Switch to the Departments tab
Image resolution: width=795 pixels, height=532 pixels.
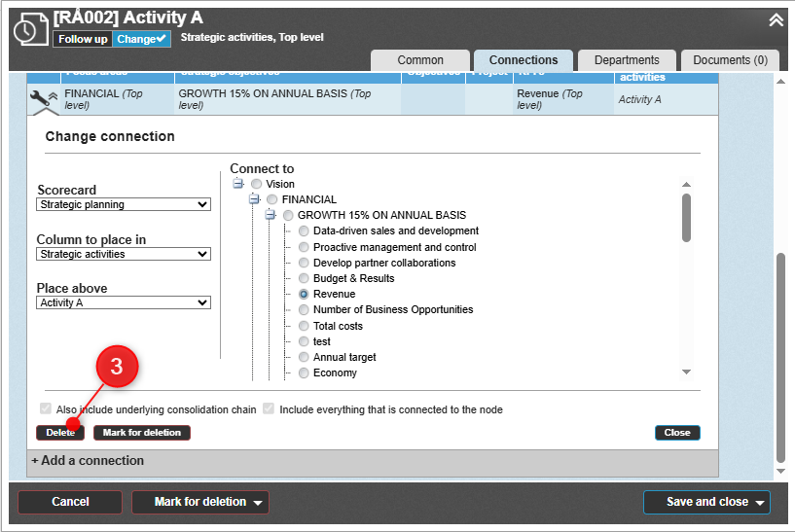pos(627,60)
